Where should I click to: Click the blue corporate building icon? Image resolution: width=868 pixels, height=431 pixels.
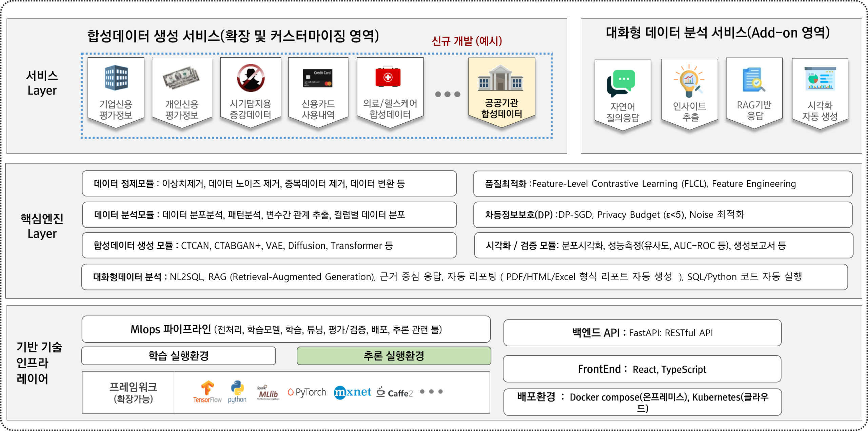116,78
